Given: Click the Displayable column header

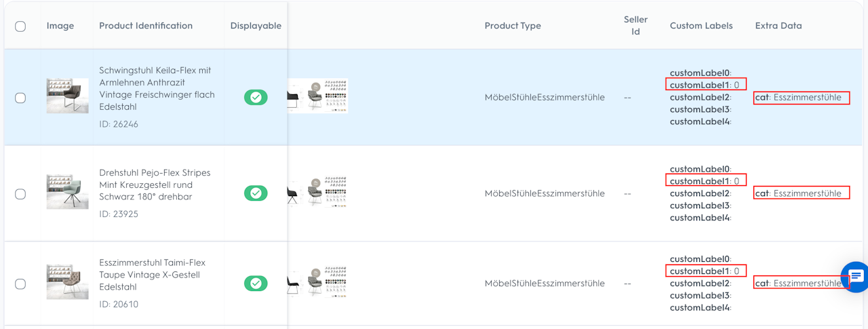Looking at the screenshot, I should click(256, 26).
